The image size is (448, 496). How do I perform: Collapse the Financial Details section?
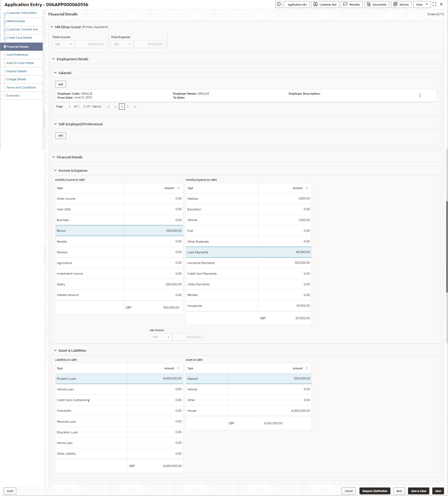[54, 157]
